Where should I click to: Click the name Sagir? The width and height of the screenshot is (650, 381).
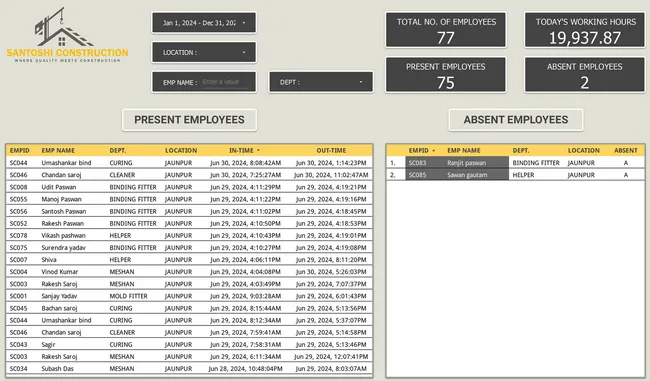coord(48,345)
